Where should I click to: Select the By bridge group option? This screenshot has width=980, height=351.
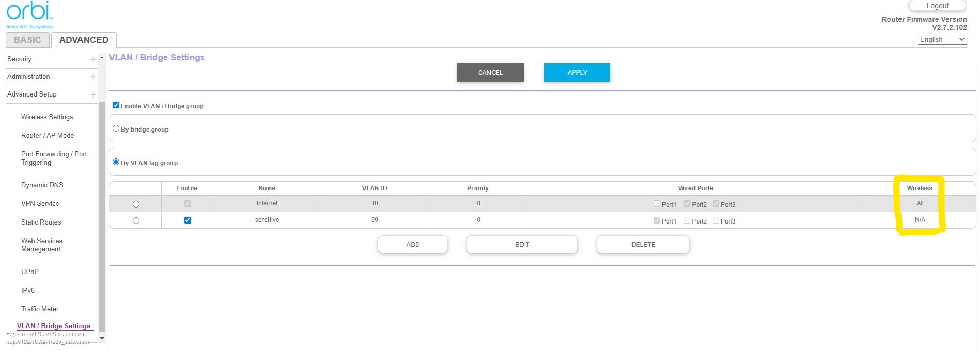pyautogui.click(x=116, y=129)
